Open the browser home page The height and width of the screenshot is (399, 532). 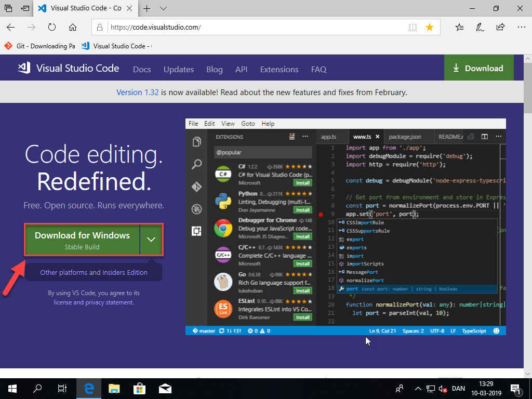click(x=73, y=27)
